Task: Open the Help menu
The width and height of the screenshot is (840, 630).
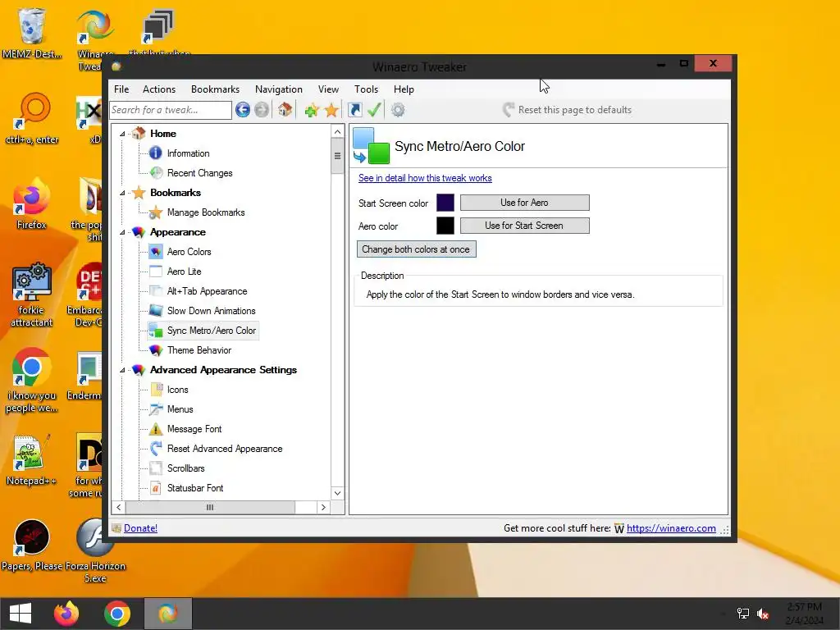Action: tap(404, 89)
